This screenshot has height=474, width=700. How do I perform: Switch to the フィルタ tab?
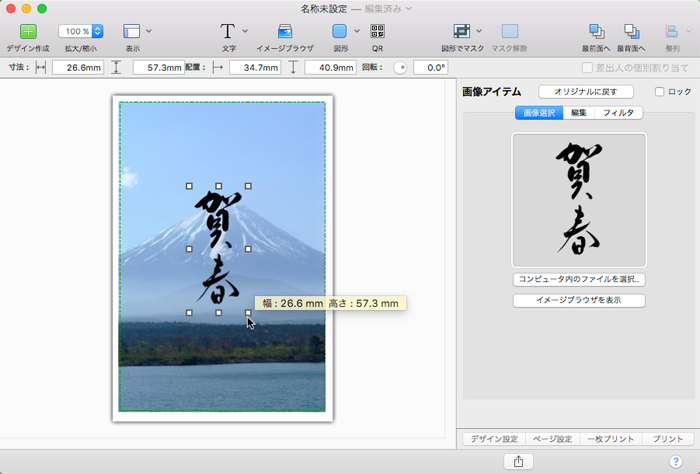point(618,113)
